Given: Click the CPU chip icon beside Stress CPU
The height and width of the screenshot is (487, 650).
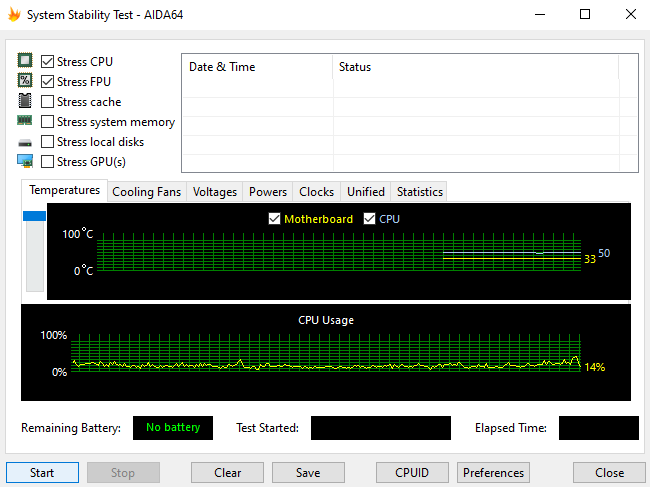Looking at the screenshot, I should (x=25, y=61).
